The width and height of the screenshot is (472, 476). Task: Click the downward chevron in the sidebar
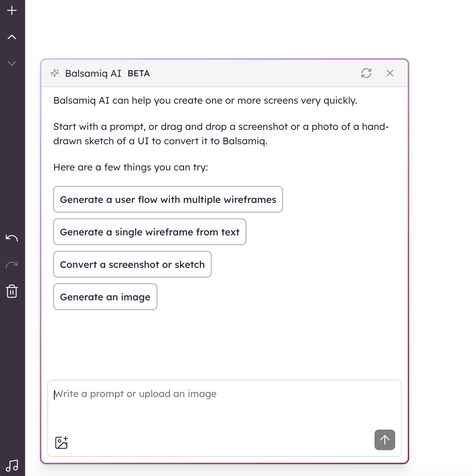(x=12, y=63)
